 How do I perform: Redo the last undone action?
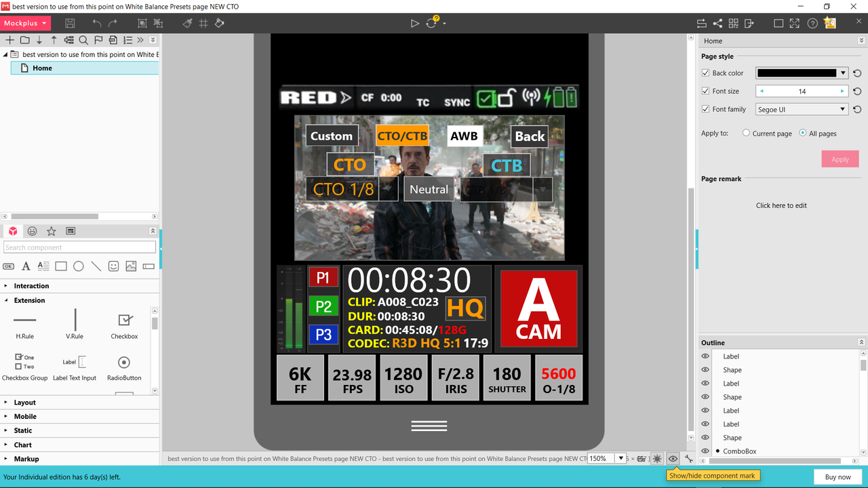(x=113, y=23)
